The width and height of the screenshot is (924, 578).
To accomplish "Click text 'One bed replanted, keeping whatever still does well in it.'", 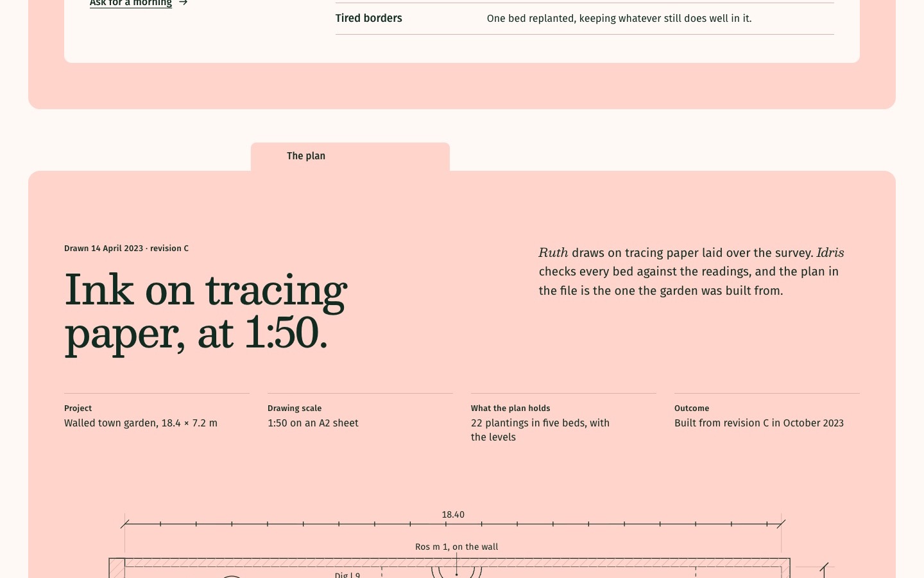I will tap(619, 19).
